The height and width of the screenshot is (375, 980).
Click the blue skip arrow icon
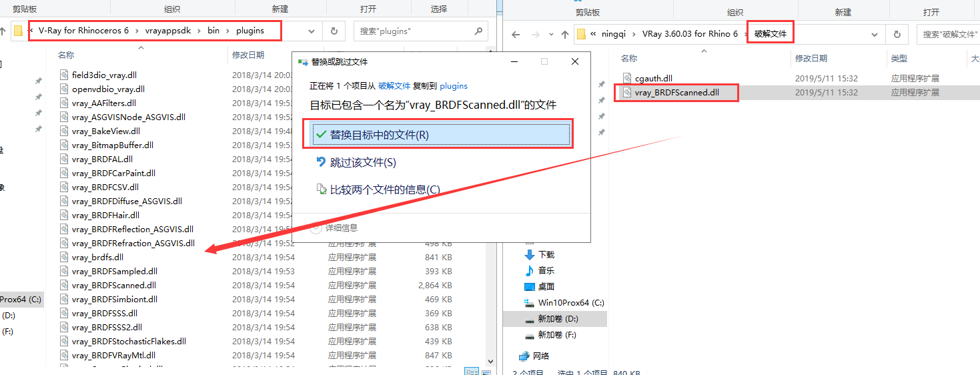(321, 162)
